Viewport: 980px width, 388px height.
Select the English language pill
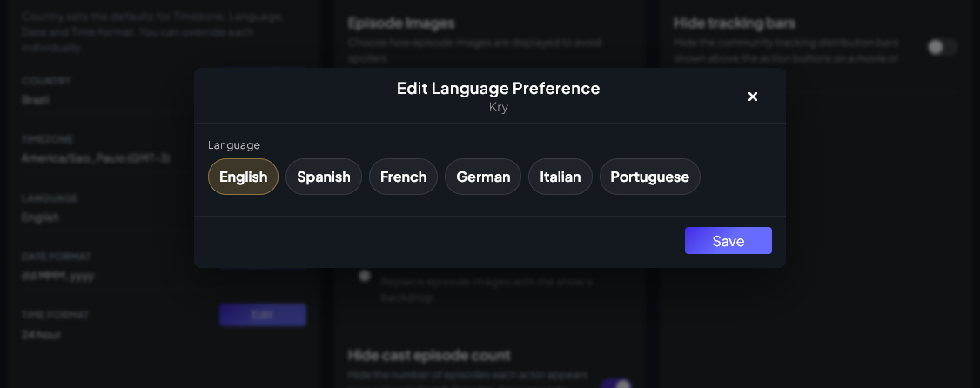[243, 177]
